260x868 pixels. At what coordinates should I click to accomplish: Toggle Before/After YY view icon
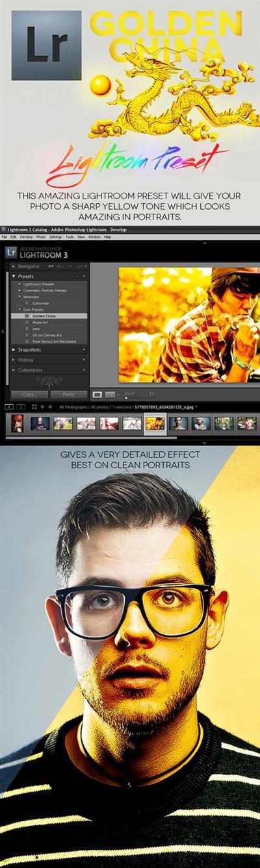110,393
